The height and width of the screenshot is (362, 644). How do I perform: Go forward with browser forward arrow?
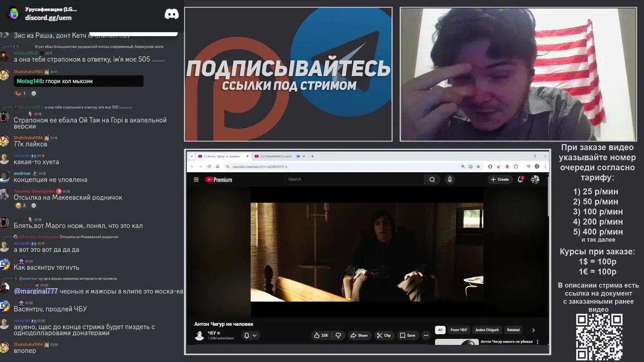coord(200,166)
